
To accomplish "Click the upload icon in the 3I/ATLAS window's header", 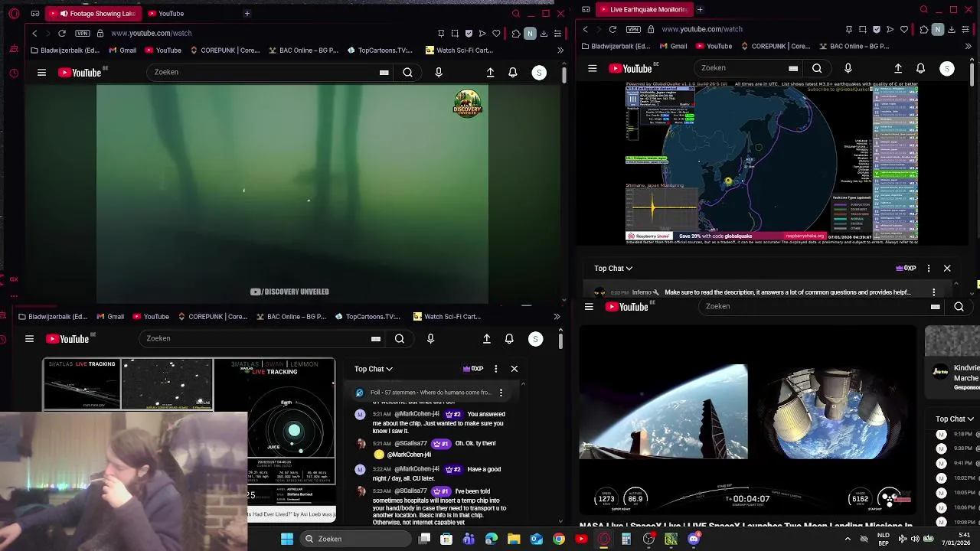I will point(486,338).
